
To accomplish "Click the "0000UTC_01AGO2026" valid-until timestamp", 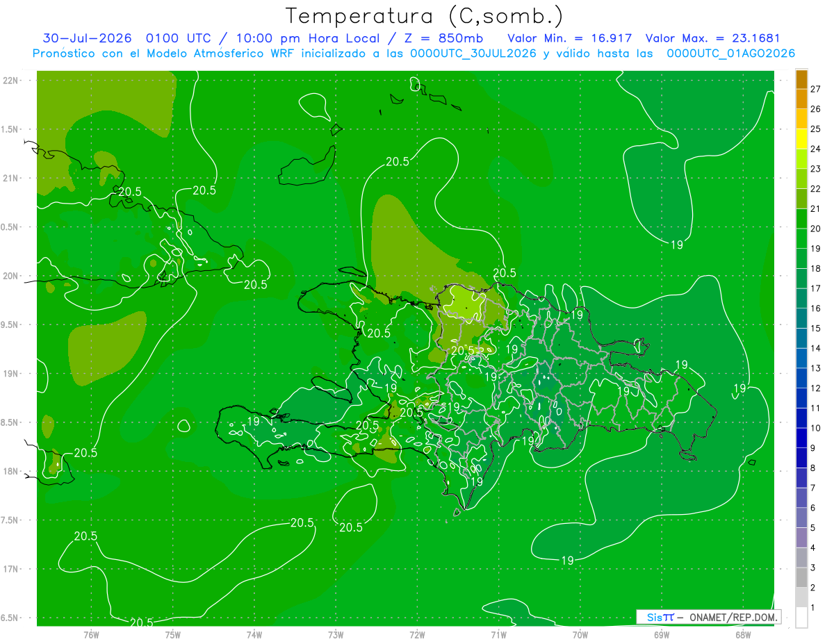I will pos(731,53).
